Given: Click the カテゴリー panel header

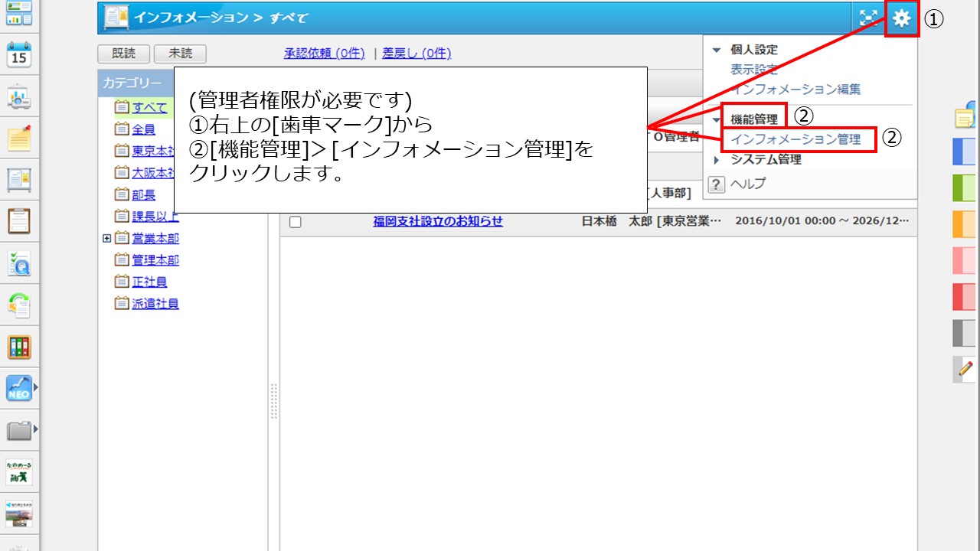Looking at the screenshot, I should pyautogui.click(x=136, y=83).
